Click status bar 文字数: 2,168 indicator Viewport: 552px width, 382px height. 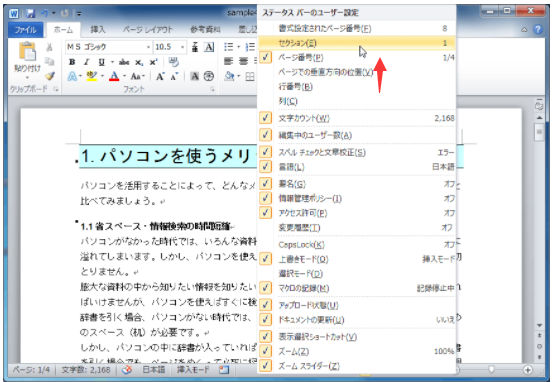(86, 370)
